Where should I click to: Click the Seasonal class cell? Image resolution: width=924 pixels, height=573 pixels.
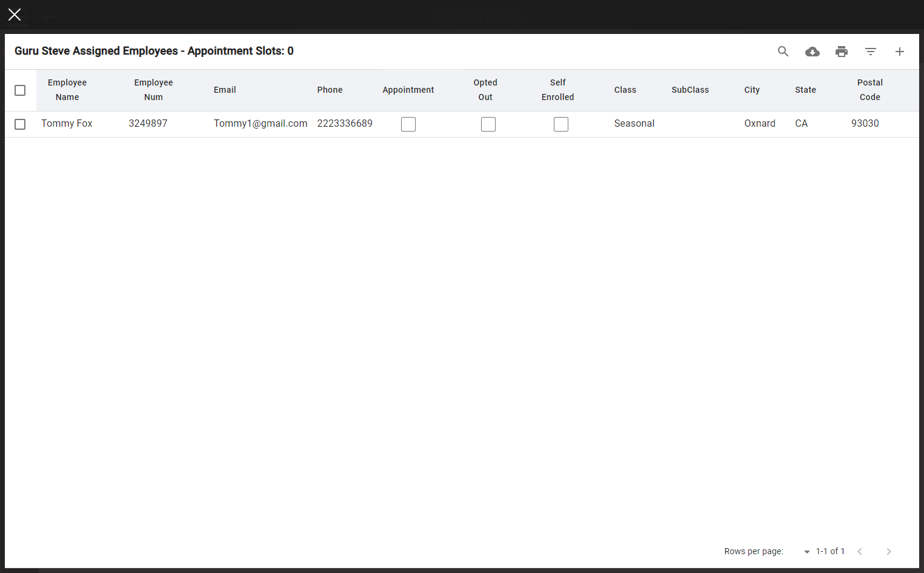point(634,124)
